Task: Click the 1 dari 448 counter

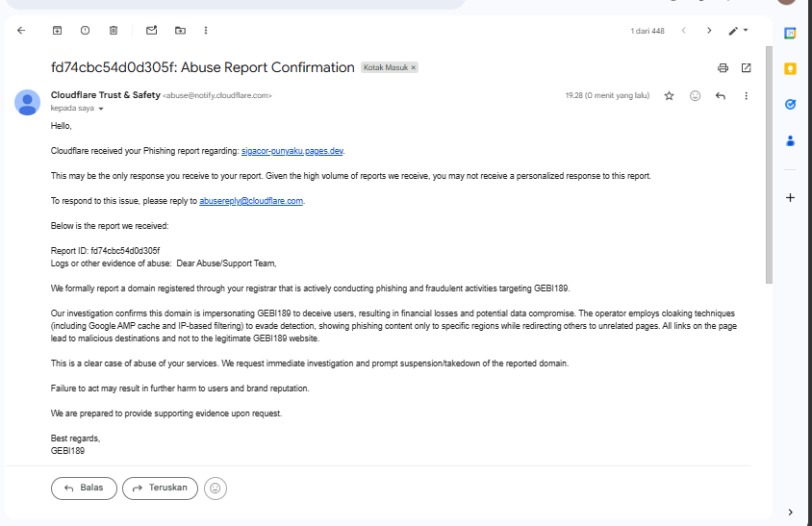Action: 647,31
